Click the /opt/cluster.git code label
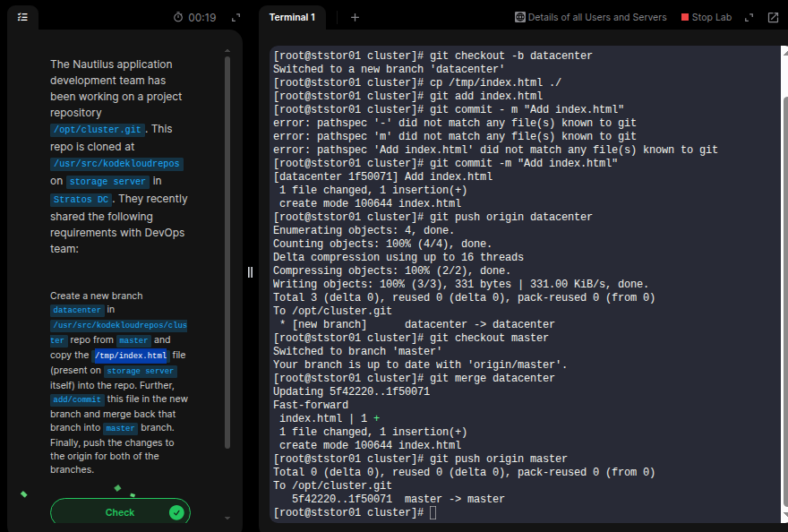788x532 pixels. point(98,130)
